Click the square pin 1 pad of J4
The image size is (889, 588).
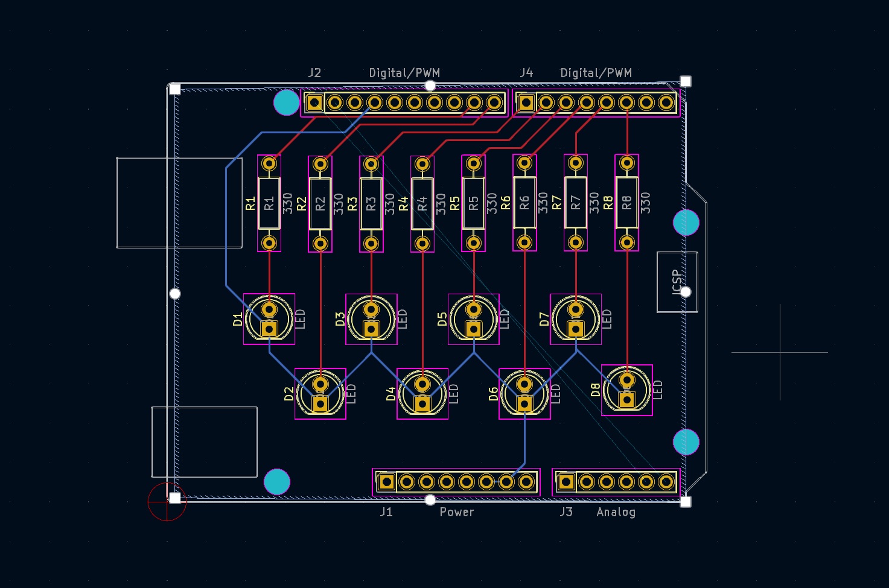point(526,103)
